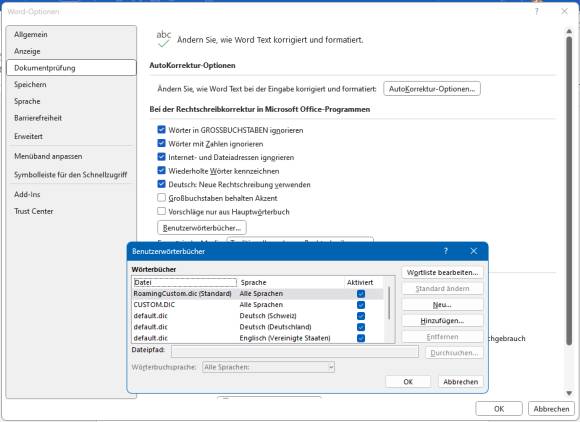The height and width of the screenshot is (422, 580).
Task: Enable 'Vorschläge nur aus Hauptwörterbuch'
Action: click(161, 211)
